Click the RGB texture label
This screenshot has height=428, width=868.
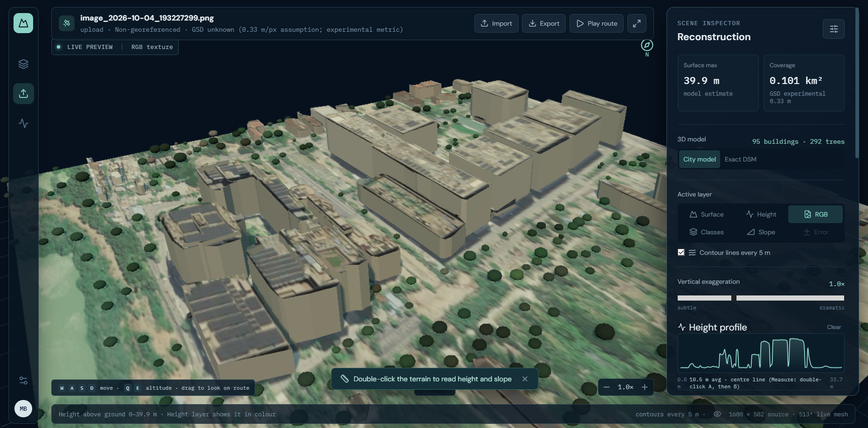[x=152, y=47]
